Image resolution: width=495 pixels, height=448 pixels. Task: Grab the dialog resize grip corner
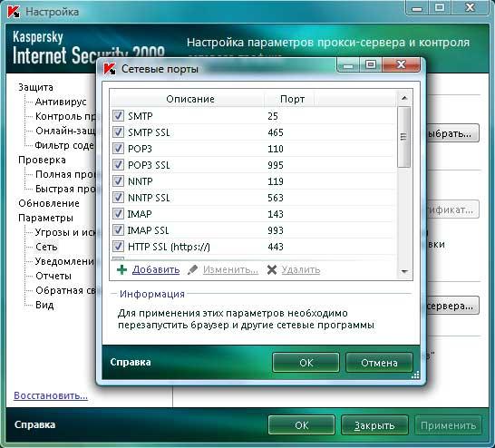(x=415, y=375)
